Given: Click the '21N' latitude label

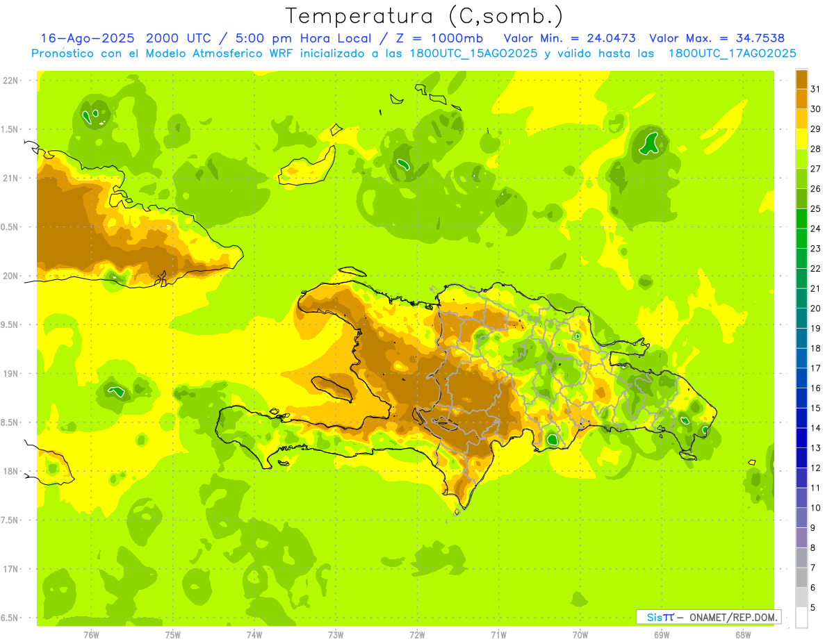Looking at the screenshot, I should click(x=10, y=179).
